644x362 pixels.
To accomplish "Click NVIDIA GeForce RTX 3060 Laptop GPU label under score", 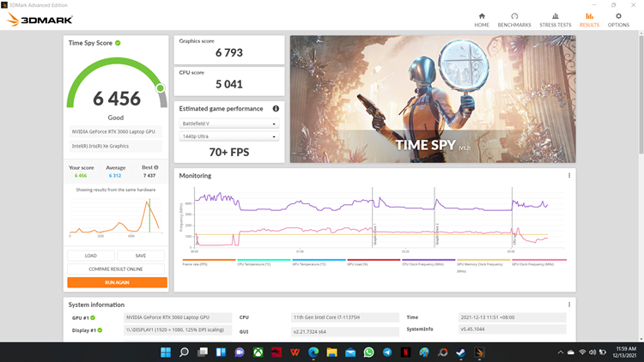I will click(x=115, y=132).
